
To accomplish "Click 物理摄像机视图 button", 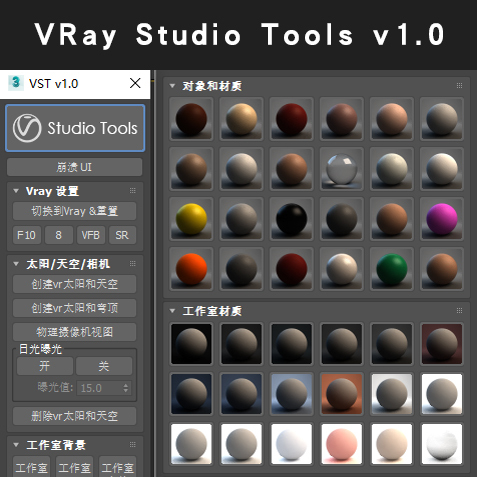I will [74, 332].
